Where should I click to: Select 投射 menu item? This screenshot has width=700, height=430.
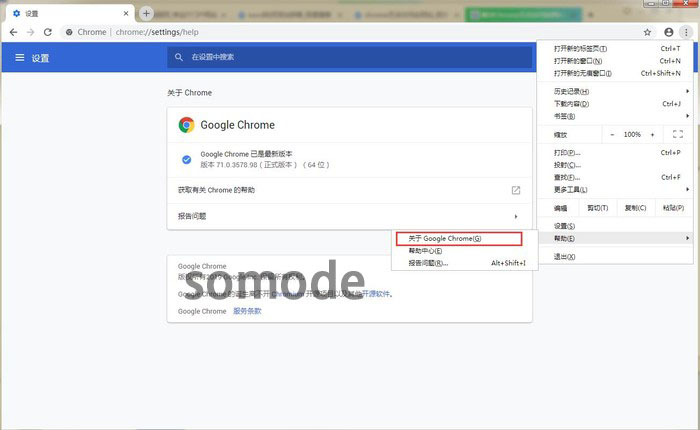point(615,165)
